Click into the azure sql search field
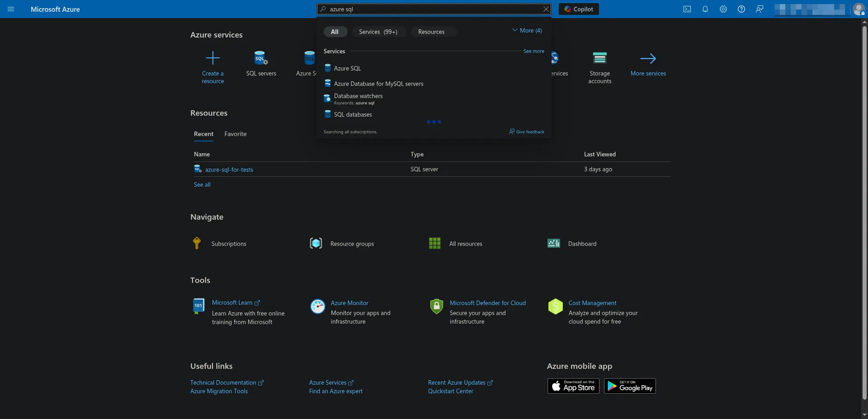The width and height of the screenshot is (868, 419). (x=434, y=9)
